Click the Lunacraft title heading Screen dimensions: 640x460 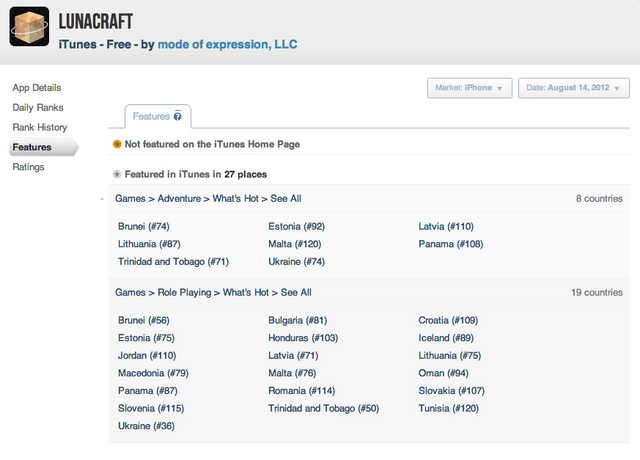[x=96, y=21]
